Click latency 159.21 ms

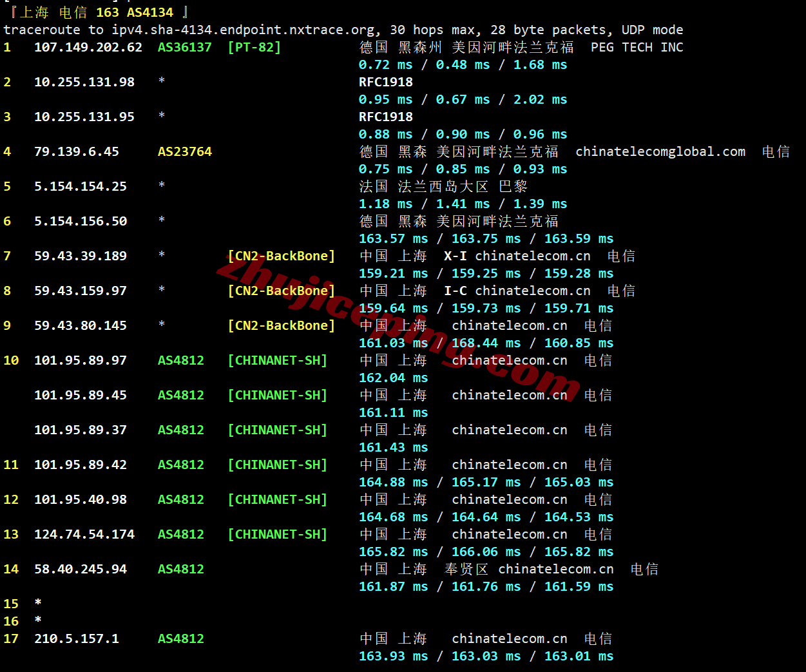pyautogui.click(x=394, y=273)
